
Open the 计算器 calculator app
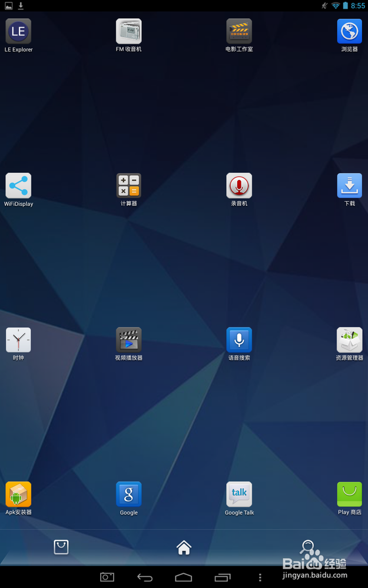129,186
